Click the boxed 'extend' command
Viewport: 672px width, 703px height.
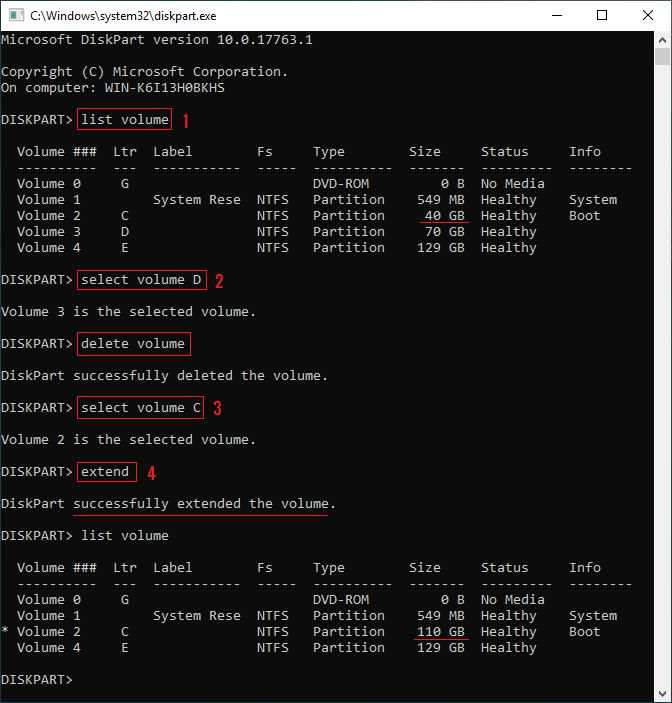[105, 472]
